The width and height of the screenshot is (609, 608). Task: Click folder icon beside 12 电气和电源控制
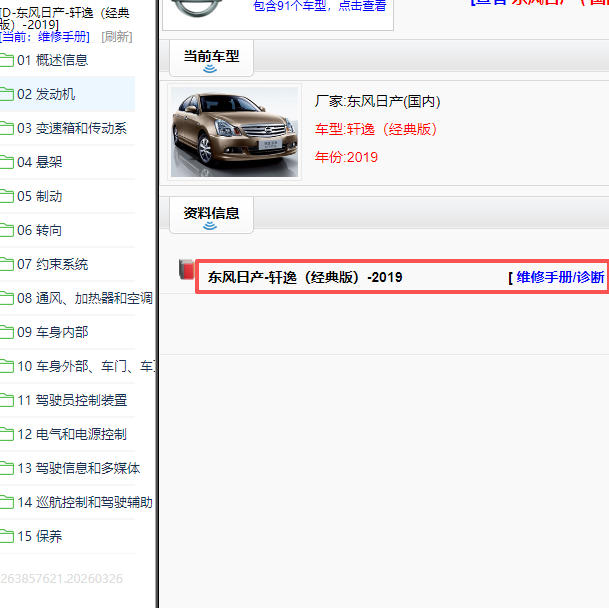[x=6, y=434]
